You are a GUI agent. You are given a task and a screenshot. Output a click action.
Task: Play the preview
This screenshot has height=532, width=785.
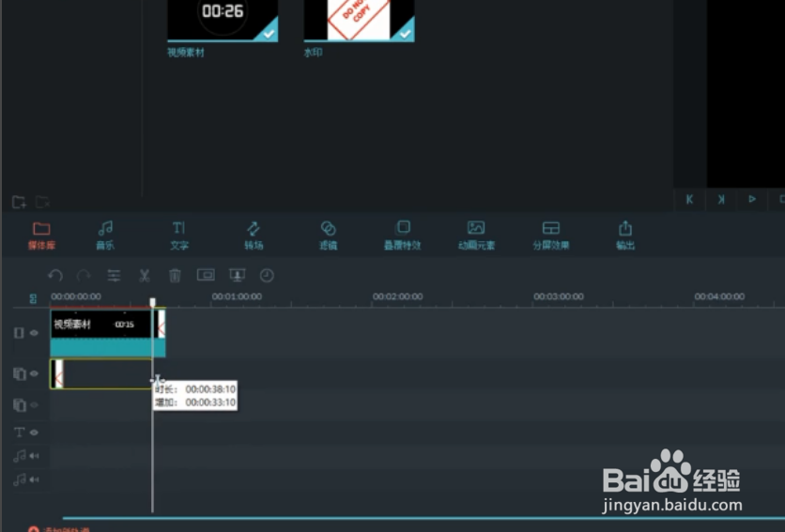point(752,199)
